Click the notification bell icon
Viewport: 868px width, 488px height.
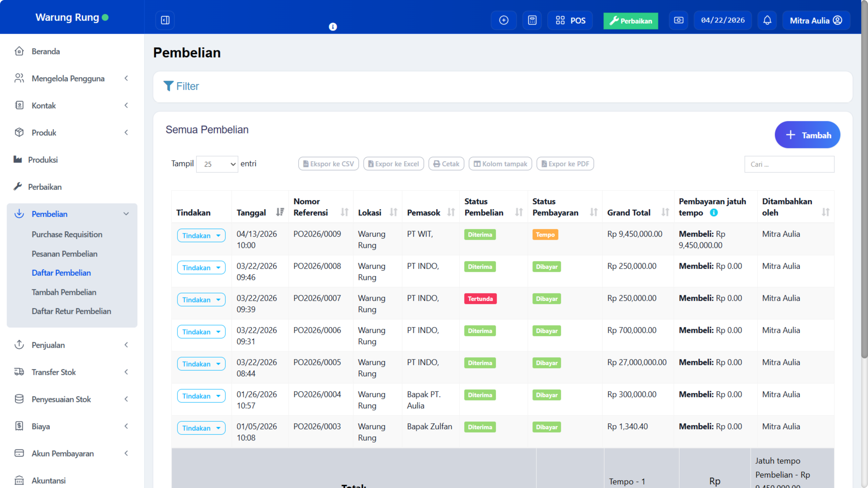tap(767, 20)
